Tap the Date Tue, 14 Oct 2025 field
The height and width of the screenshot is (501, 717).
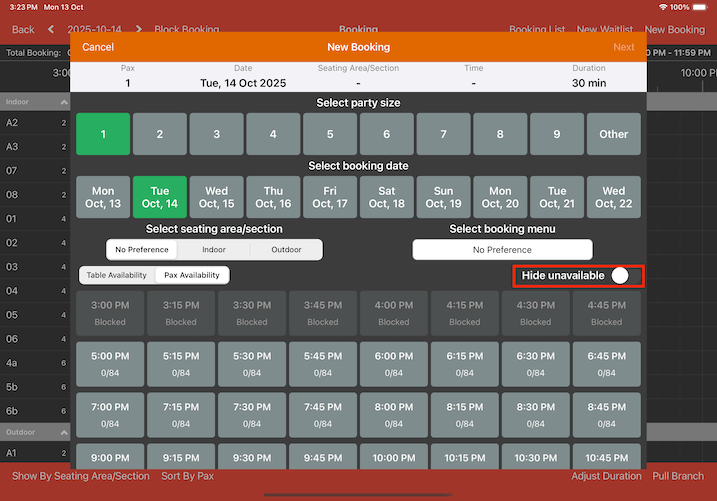tap(243, 77)
